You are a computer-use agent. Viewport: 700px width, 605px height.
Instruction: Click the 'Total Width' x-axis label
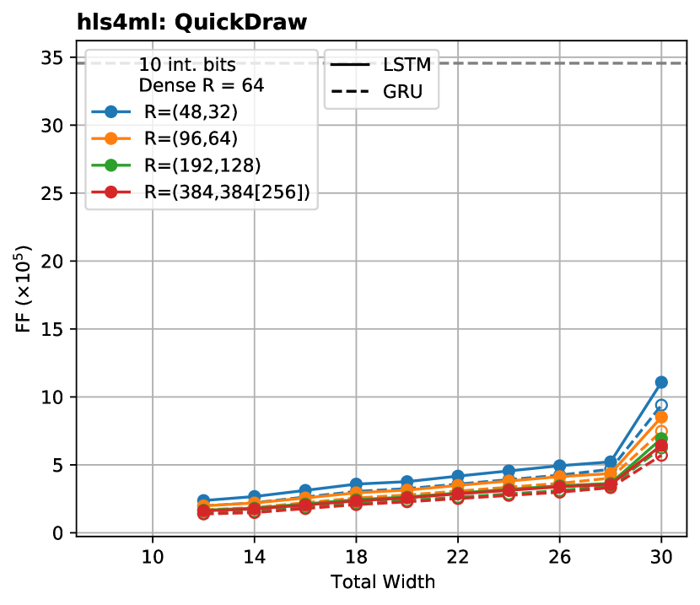[383, 582]
